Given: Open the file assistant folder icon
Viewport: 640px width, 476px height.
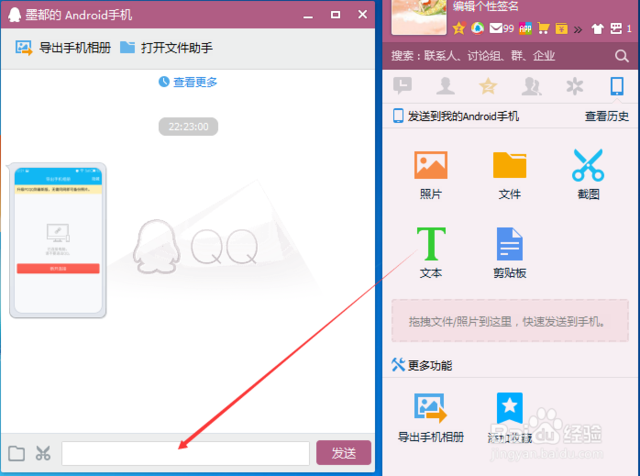Looking at the screenshot, I should point(127,47).
